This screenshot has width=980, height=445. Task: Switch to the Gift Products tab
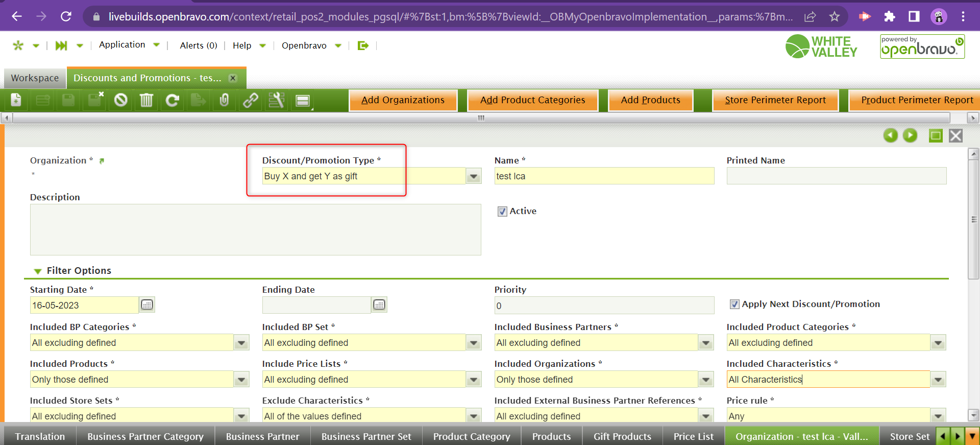point(622,436)
